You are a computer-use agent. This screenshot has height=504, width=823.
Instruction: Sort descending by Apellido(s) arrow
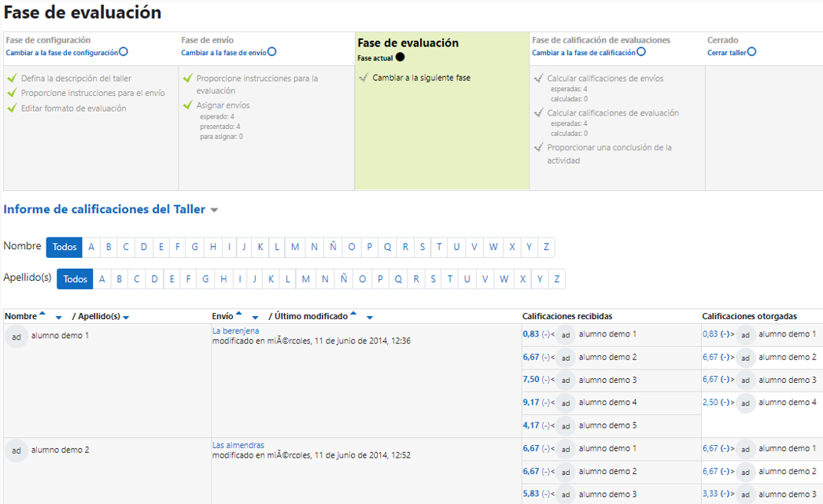[126, 318]
